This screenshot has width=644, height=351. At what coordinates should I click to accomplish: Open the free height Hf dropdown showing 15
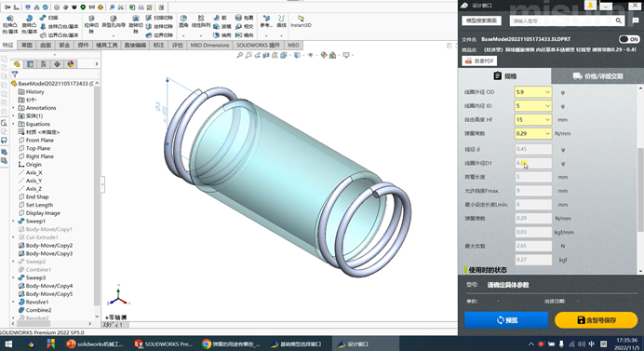(x=532, y=119)
